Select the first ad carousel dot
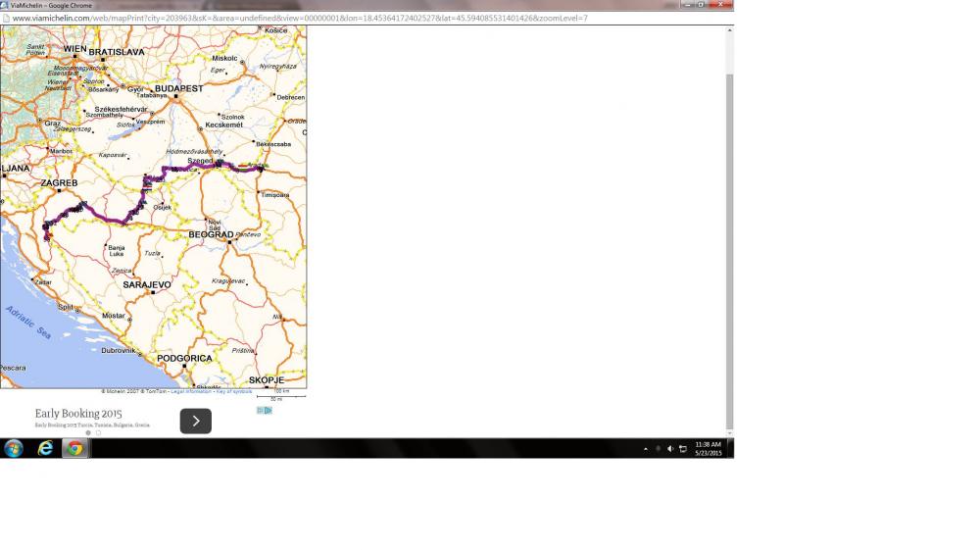This screenshot has height=550, width=980. click(x=88, y=432)
